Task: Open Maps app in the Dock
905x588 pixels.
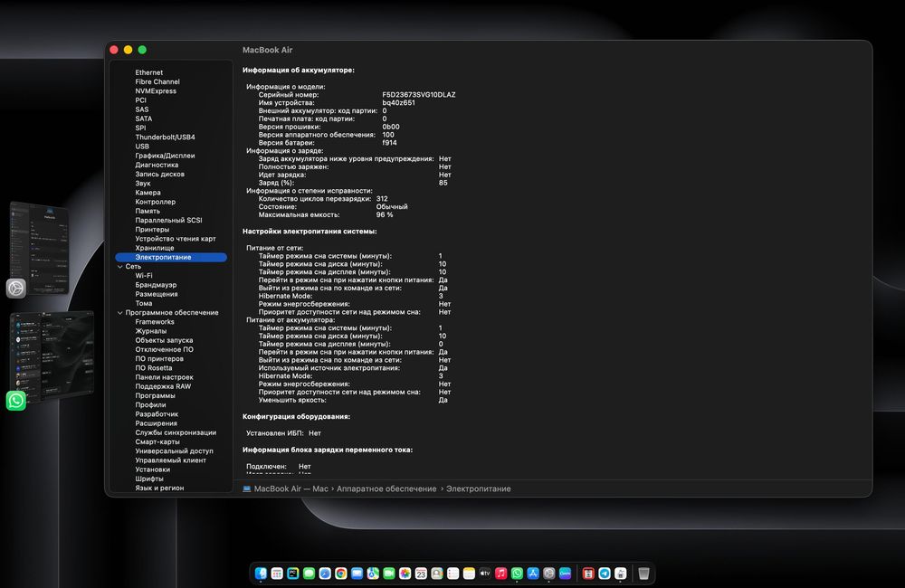Action: click(373, 573)
